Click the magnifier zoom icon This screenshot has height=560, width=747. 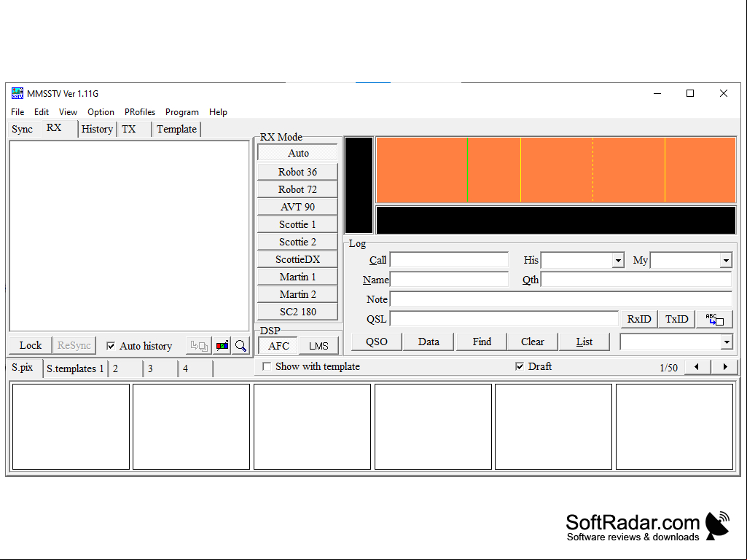[x=241, y=346]
